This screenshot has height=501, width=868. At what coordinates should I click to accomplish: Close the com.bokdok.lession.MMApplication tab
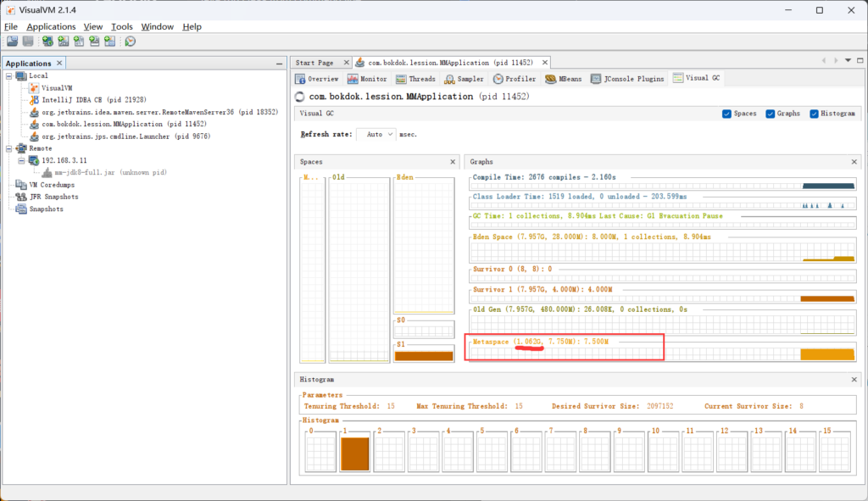pyautogui.click(x=545, y=63)
